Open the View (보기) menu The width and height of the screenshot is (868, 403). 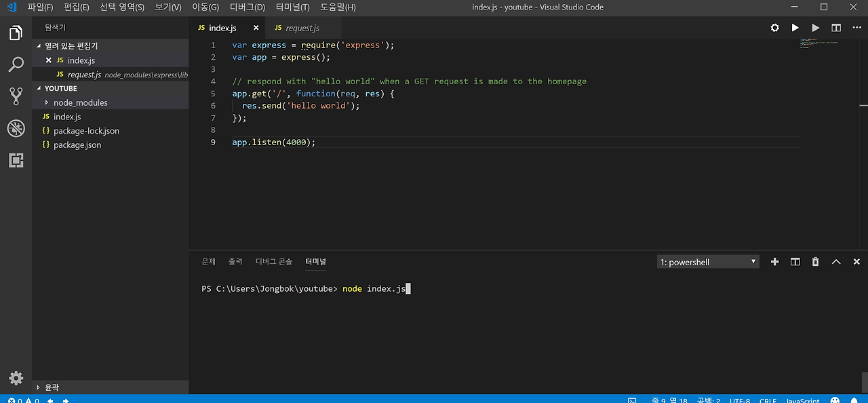[168, 7]
